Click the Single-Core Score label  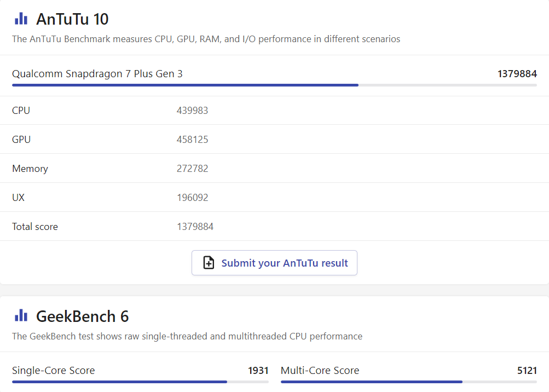54,371
